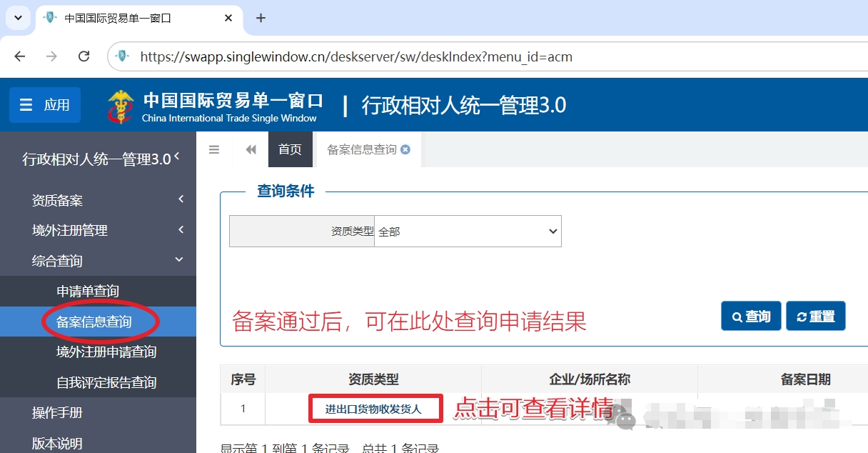Viewport: 868px width, 453px height.
Task: Click the browser back arrow
Action: pos(20,56)
